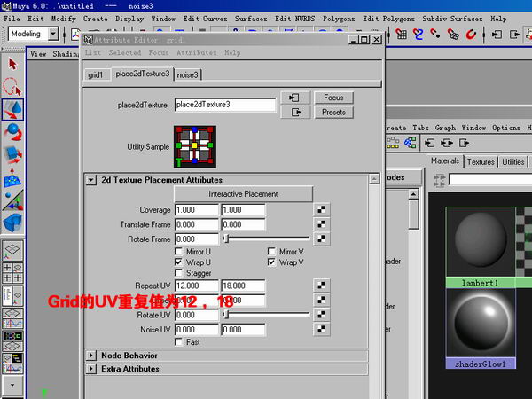Click the Utility Sample preview swatch
Screen dimensions: 532x399
tap(195, 146)
